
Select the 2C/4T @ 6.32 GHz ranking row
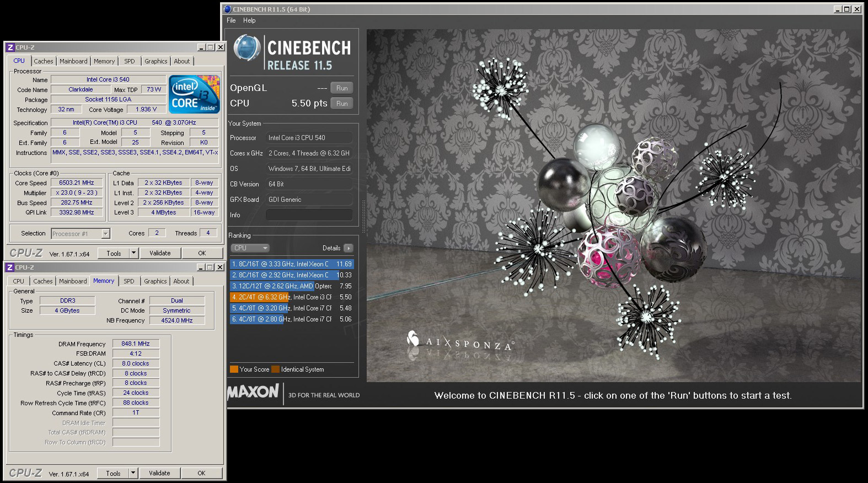(292, 297)
